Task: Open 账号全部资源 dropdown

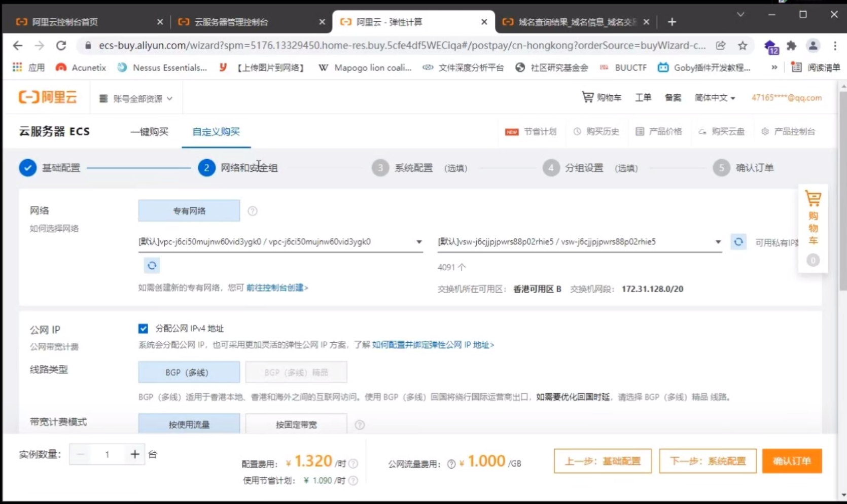Action: [136, 98]
